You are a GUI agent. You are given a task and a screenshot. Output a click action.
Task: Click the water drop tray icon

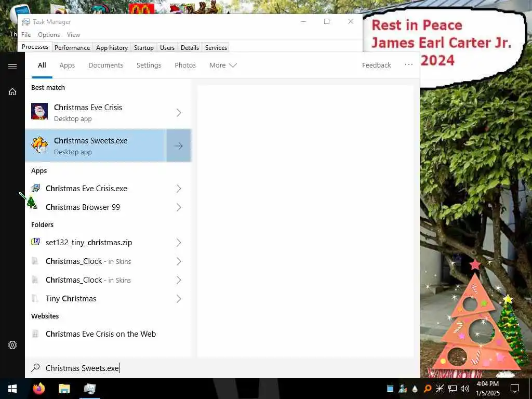pyautogui.click(x=415, y=389)
